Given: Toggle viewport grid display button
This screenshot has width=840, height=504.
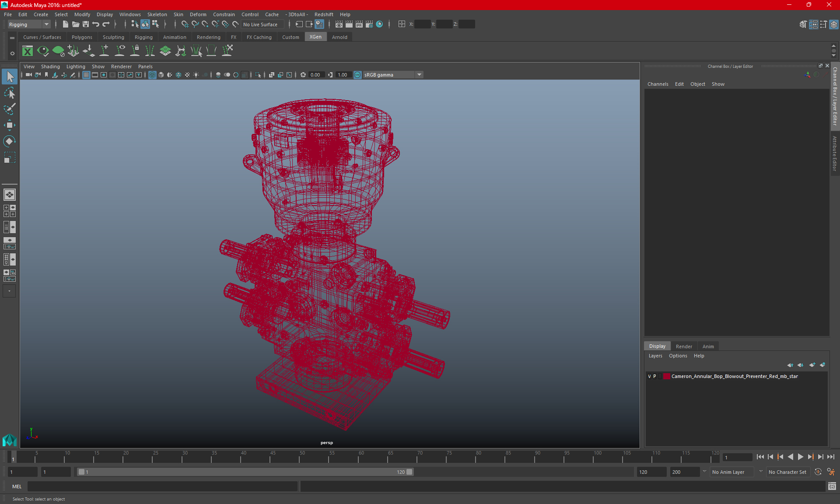Looking at the screenshot, I should (x=86, y=75).
